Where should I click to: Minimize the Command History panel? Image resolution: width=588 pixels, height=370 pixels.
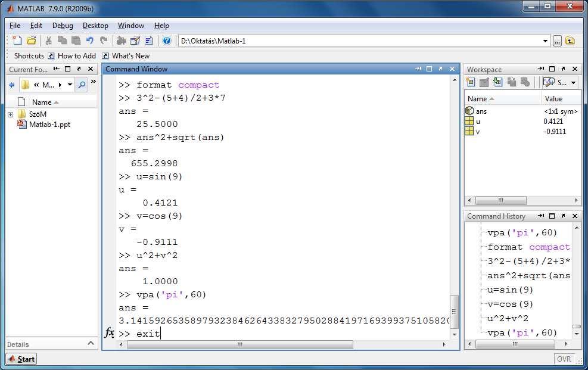pos(540,216)
